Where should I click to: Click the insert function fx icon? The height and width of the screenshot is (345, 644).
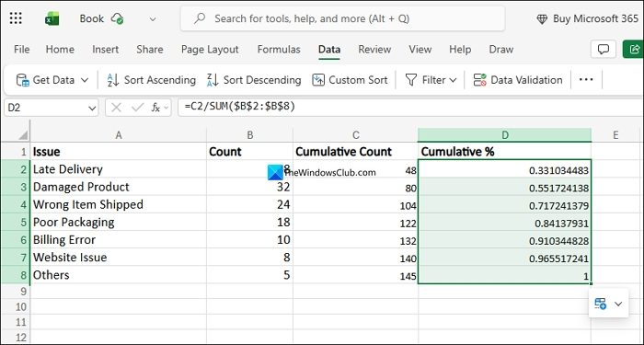(155, 108)
